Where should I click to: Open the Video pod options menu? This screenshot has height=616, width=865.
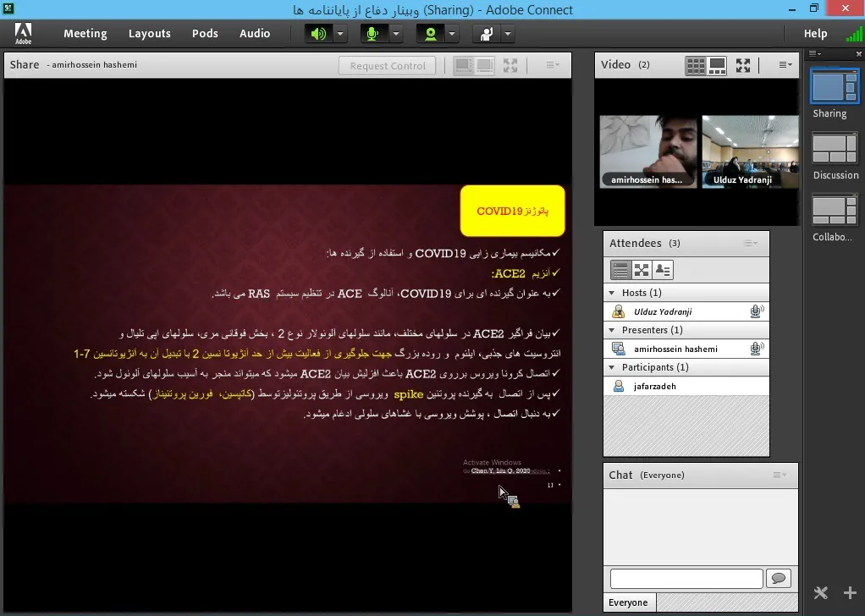(785, 65)
